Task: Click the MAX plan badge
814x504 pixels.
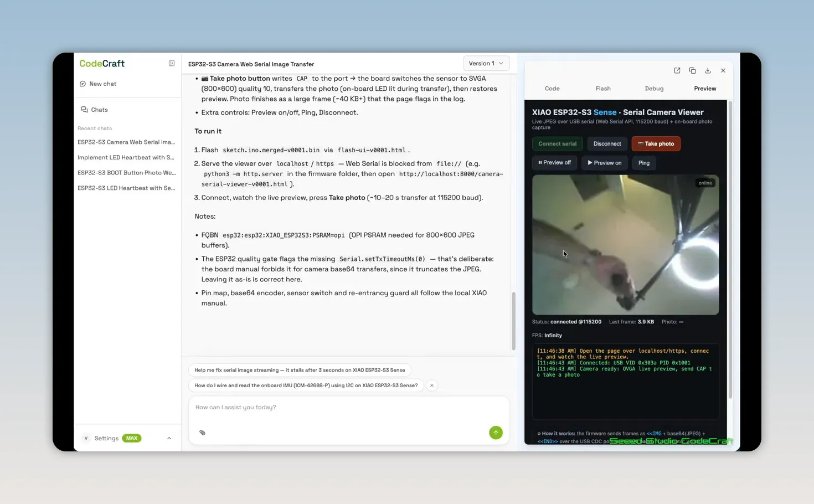Action: click(x=132, y=438)
